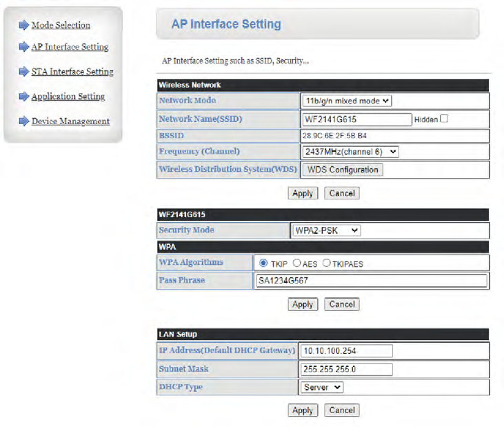Open the STA Interface Setting page
504x427 pixels.
[x=72, y=72]
